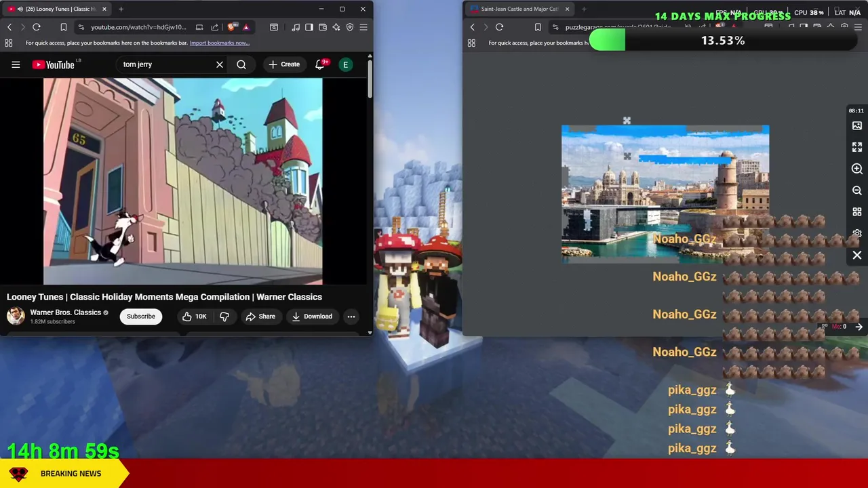Arrange puzzle pieces grid icon
This screenshot has width=868, height=488.
coord(857,212)
